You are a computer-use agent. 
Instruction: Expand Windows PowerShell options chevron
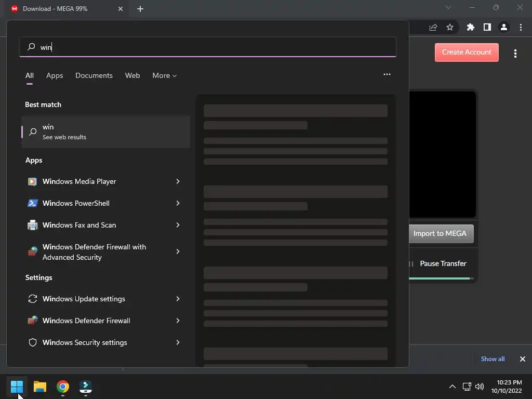(x=178, y=203)
